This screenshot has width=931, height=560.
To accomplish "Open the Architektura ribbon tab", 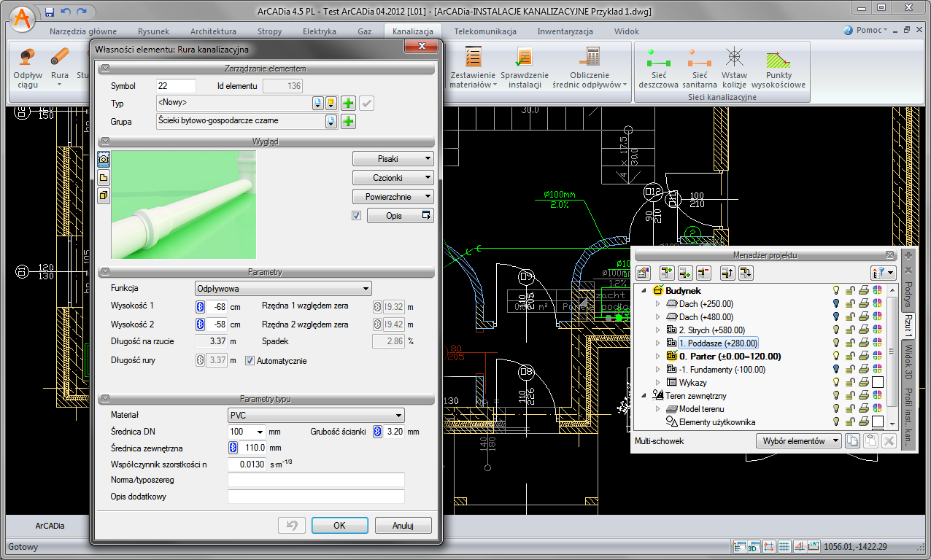I will (213, 31).
